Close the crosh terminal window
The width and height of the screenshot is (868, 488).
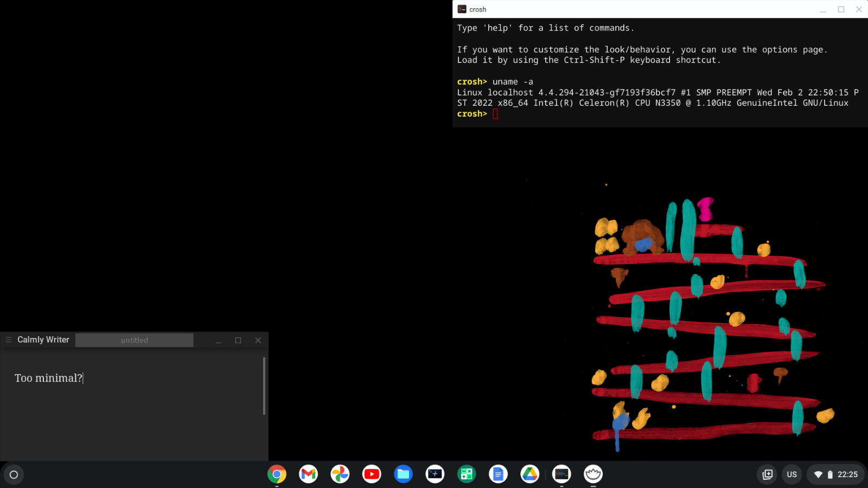(859, 9)
